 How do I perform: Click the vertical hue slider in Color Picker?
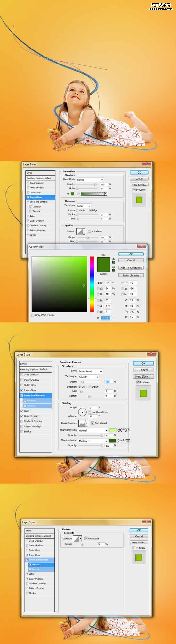point(92,284)
